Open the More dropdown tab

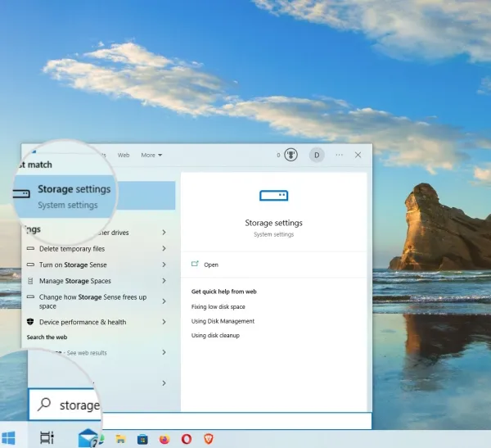(x=151, y=155)
